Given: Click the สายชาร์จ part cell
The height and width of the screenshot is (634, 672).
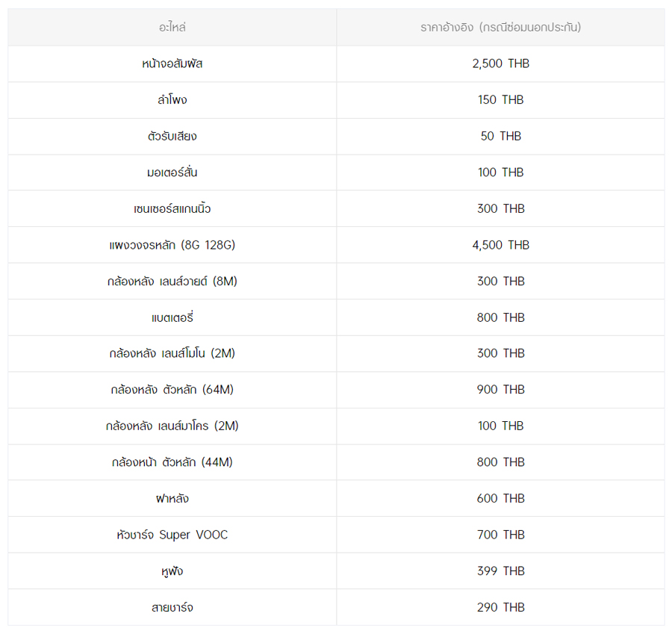Looking at the screenshot, I should pyautogui.click(x=172, y=607).
